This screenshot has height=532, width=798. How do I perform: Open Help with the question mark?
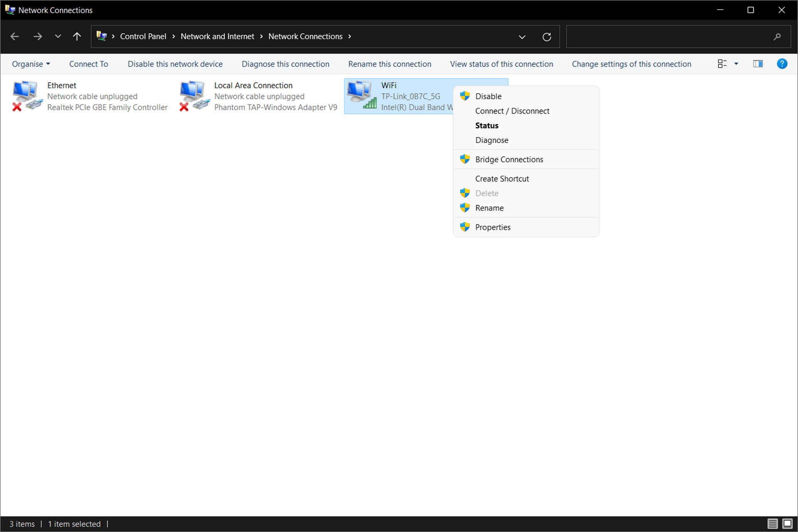pyautogui.click(x=782, y=64)
